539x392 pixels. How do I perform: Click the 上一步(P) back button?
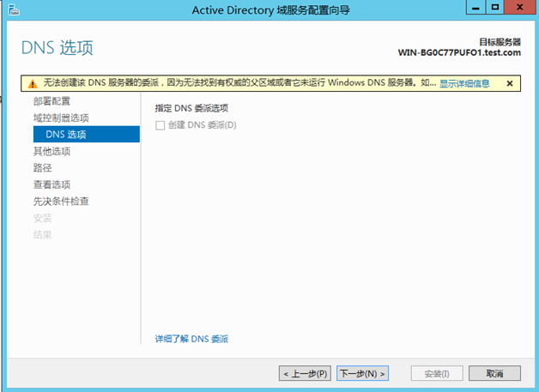pos(305,373)
